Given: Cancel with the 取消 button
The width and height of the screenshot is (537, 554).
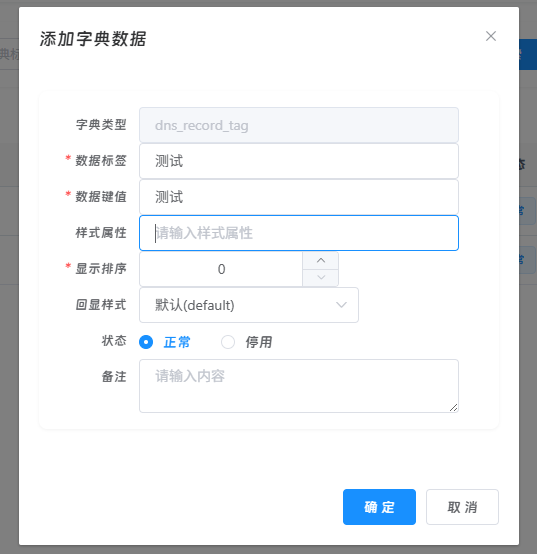Looking at the screenshot, I should point(462,507).
